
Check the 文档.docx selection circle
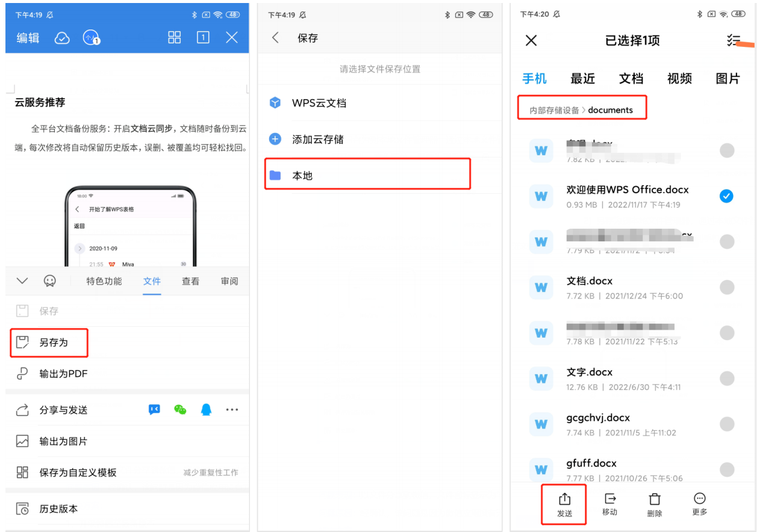(x=727, y=287)
